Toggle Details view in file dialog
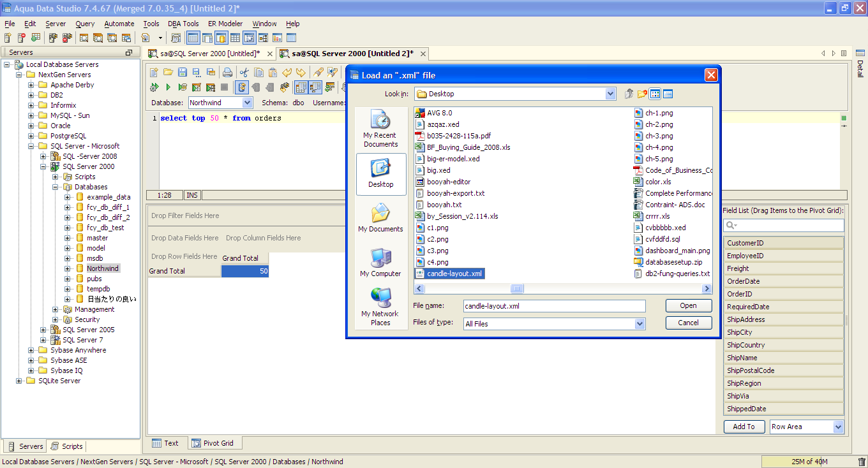 point(668,94)
